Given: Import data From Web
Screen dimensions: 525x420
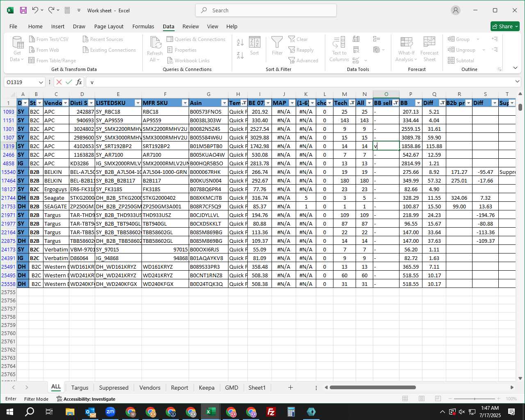Looking at the screenshot, I should 44,50.
